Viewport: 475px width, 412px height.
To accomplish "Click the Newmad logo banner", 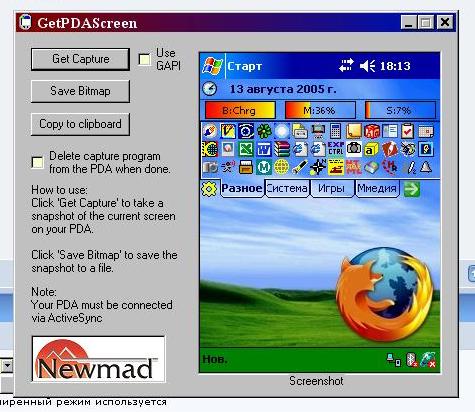I will point(99,359).
